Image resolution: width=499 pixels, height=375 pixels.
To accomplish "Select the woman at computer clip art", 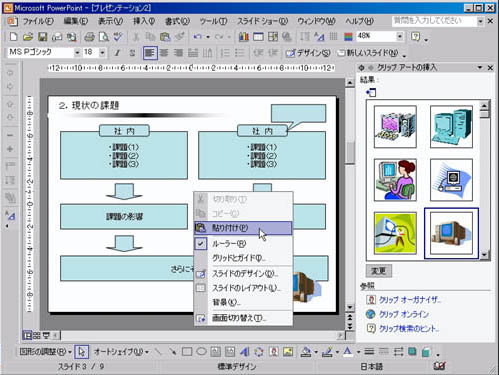I will [395, 180].
